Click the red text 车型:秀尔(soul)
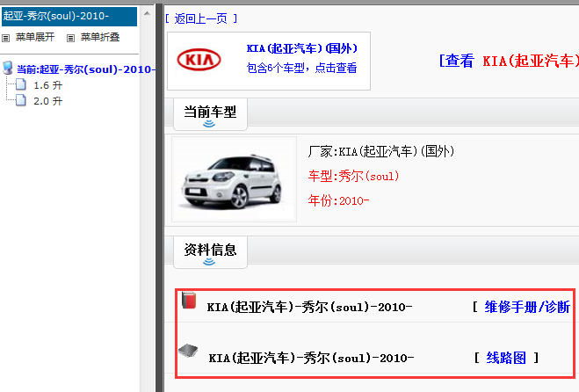This screenshot has height=392, width=579. pyautogui.click(x=353, y=177)
